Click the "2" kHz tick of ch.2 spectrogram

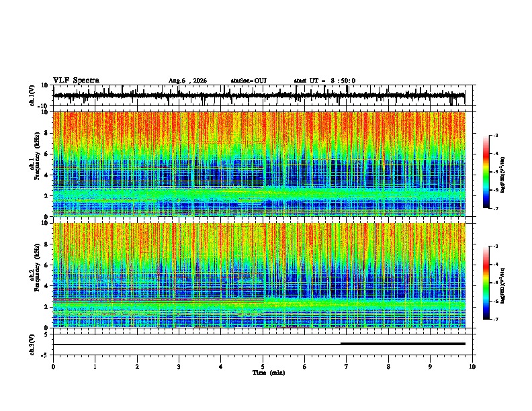pos(46,307)
